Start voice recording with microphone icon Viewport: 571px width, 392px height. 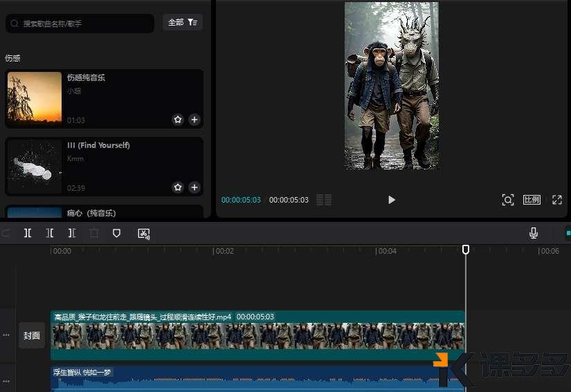(534, 233)
